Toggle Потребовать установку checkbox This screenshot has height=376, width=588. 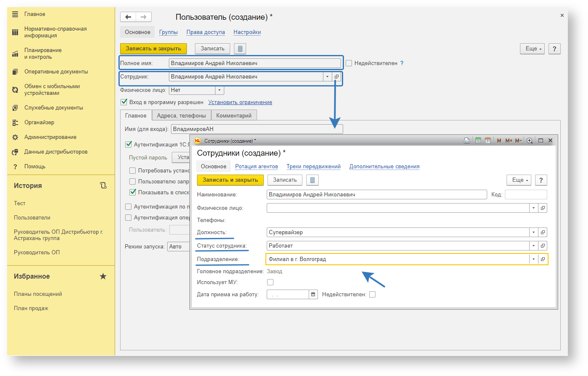[133, 170]
